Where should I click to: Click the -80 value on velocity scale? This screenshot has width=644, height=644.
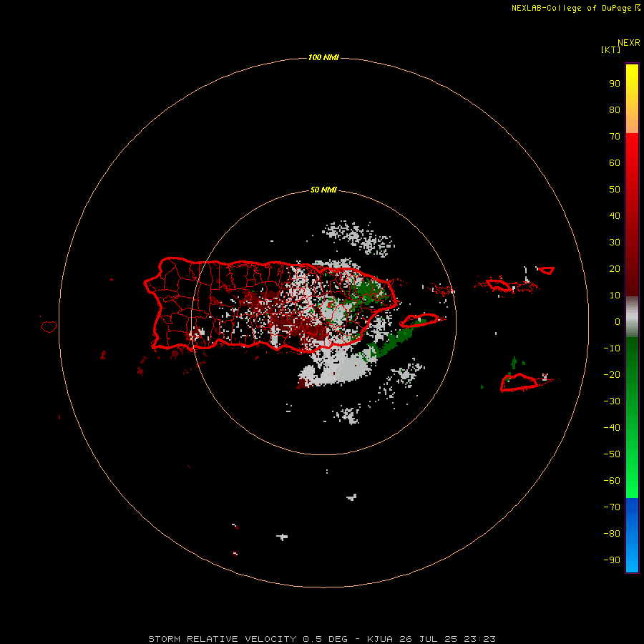click(x=612, y=534)
